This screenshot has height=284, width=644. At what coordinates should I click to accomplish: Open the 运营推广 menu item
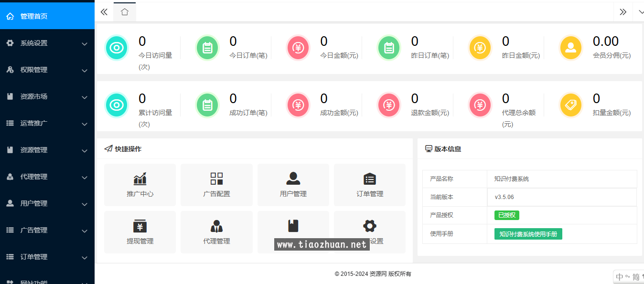tap(47, 124)
